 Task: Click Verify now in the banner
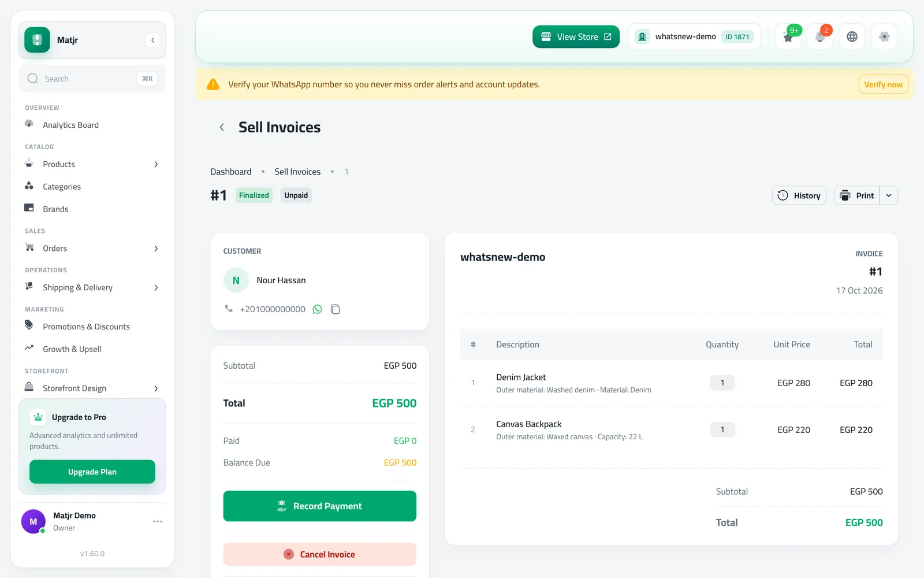tap(883, 84)
